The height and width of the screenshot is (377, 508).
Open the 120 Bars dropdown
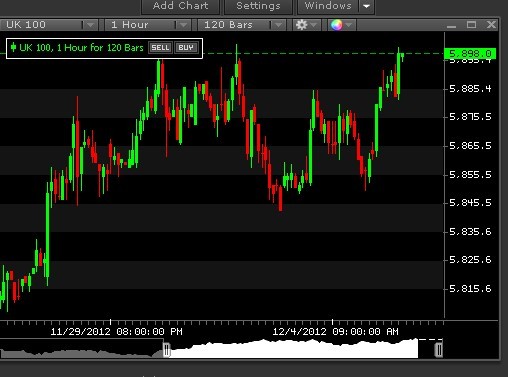pos(241,25)
